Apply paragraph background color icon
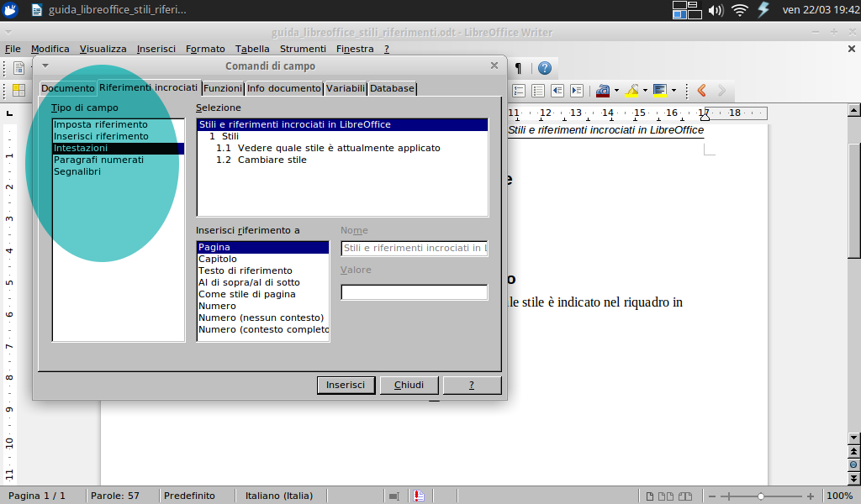 [x=659, y=91]
